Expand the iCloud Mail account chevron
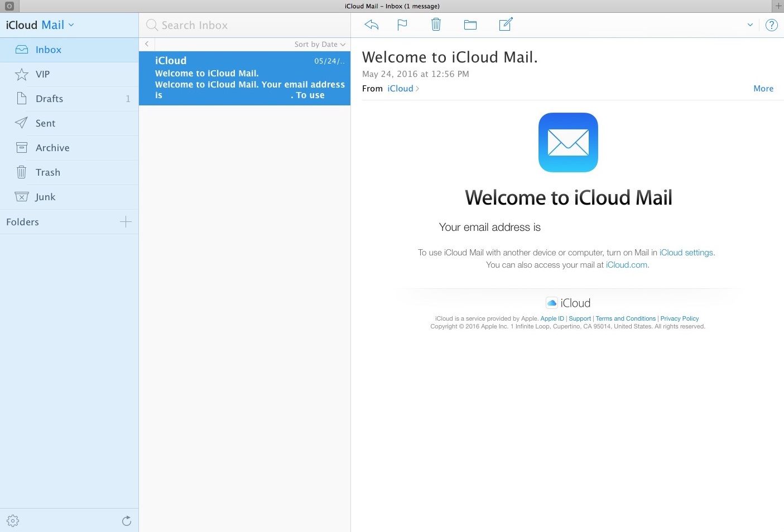 [71, 25]
